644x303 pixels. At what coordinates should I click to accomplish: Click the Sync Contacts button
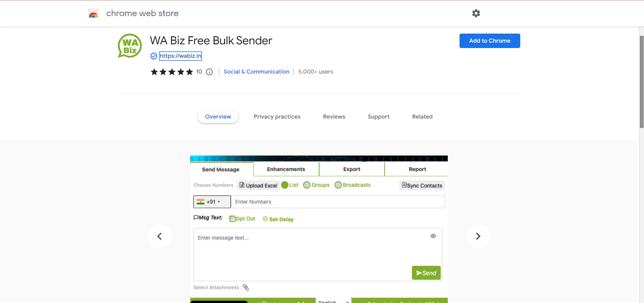[x=422, y=185]
